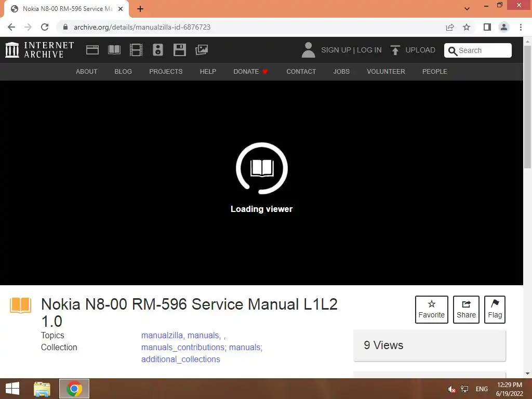The image size is (532, 399).
Task: Reload the page with refresh icon
Action: [x=45, y=27]
